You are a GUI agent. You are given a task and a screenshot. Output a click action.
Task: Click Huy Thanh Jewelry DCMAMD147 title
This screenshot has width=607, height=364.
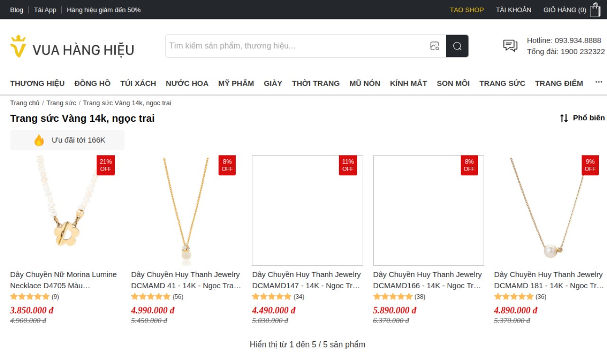click(307, 280)
